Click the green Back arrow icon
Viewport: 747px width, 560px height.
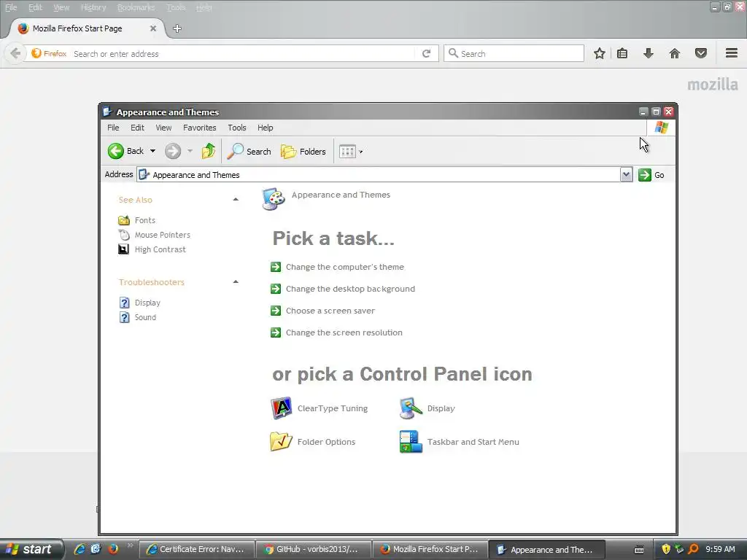[x=115, y=151]
